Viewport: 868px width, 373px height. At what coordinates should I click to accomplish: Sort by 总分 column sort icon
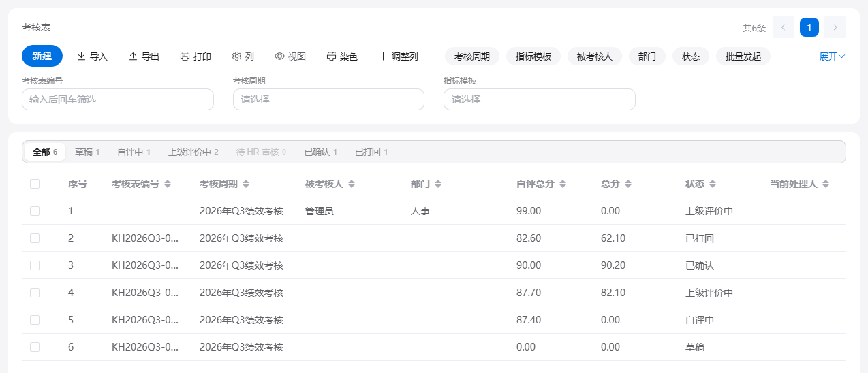click(628, 184)
